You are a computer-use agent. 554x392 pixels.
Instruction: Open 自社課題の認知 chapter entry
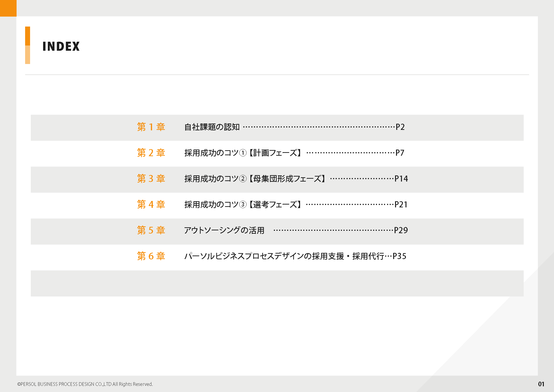point(212,127)
